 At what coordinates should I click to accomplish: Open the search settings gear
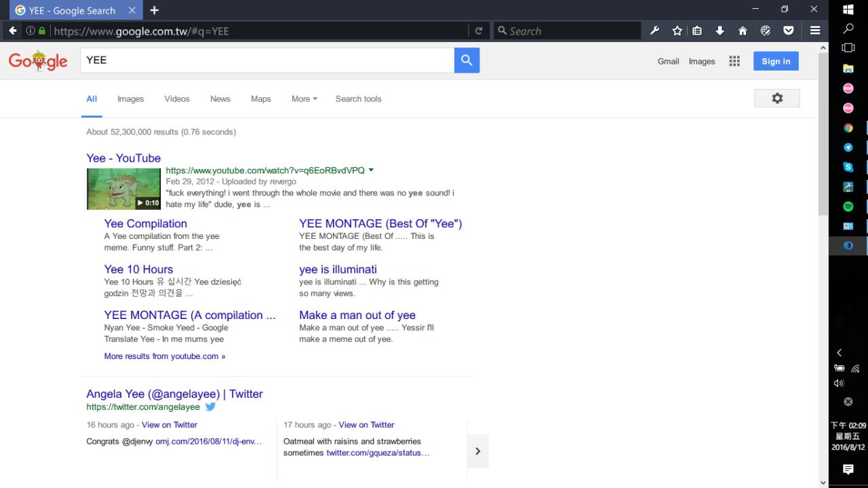click(776, 98)
